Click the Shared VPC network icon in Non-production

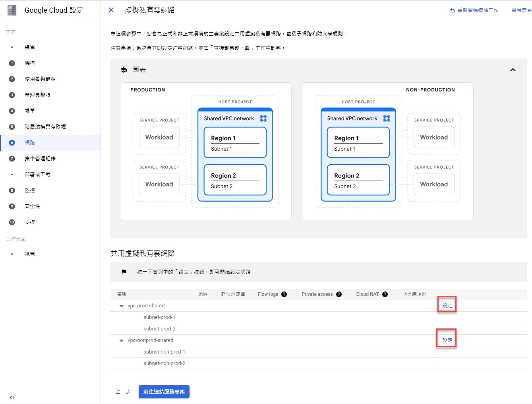387,118
